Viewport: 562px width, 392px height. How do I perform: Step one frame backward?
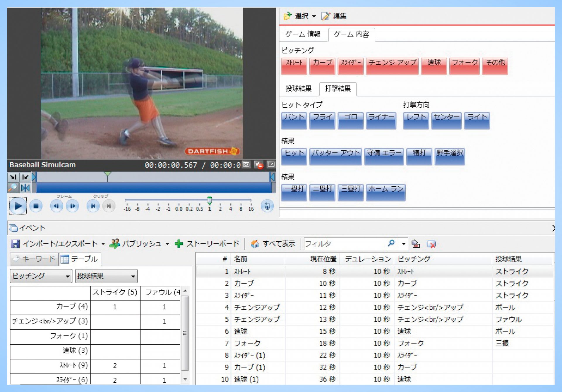(56, 206)
